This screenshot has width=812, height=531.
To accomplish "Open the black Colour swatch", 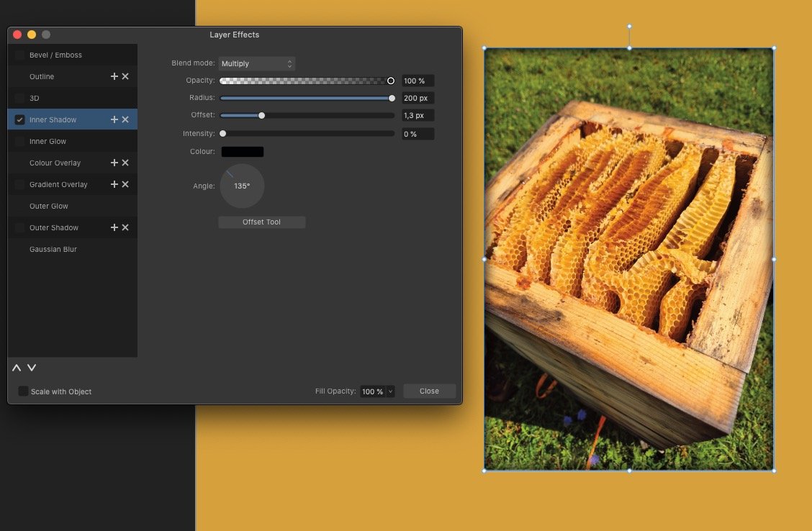I will [243, 152].
